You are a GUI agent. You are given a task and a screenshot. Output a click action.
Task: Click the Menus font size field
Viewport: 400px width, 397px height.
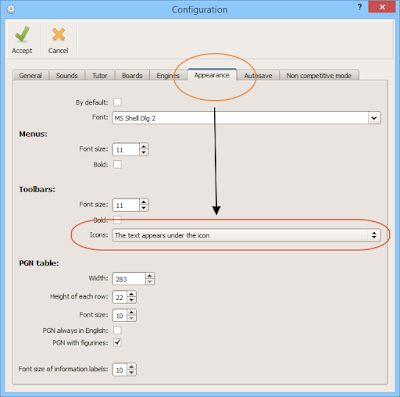(x=126, y=150)
